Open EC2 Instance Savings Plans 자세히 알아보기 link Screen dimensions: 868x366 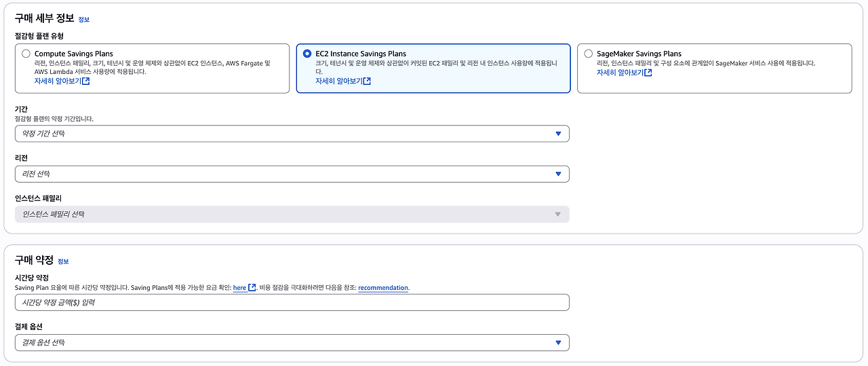point(338,81)
